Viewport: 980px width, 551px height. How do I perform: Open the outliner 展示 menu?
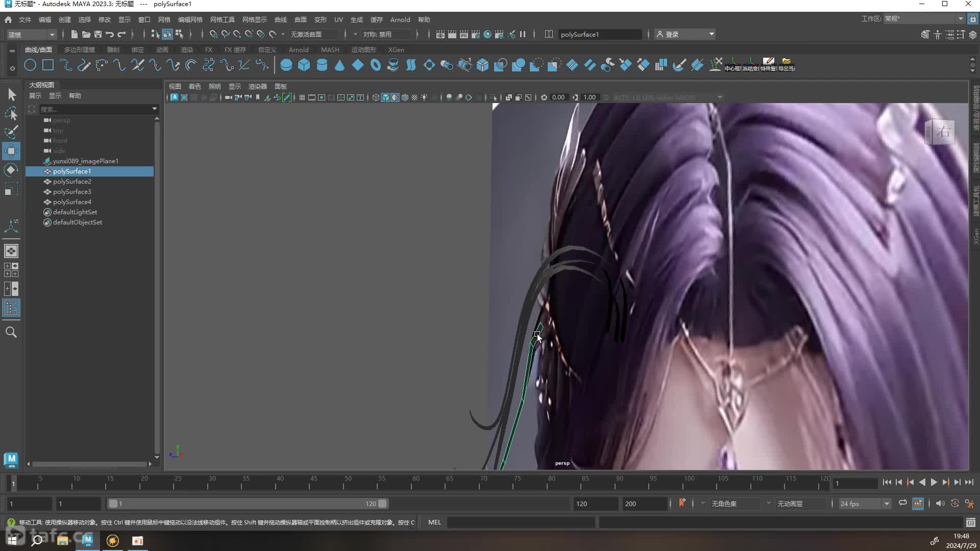point(35,95)
